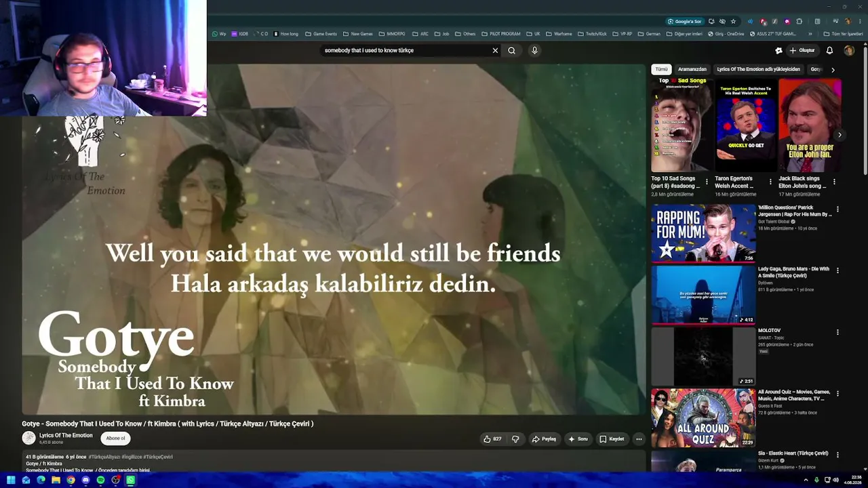The width and height of the screenshot is (868, 488).
Task: Open the Warframe bookmark folder
Action: pos(559,34)
